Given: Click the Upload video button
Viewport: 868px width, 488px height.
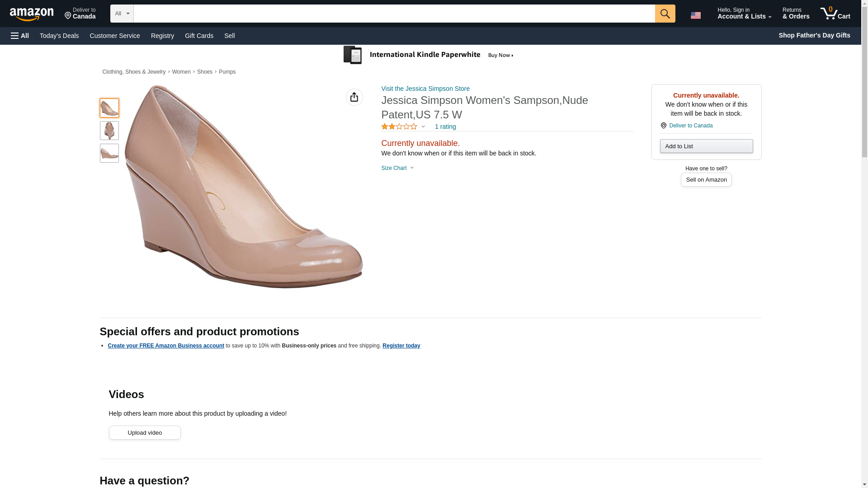Looking at the screenshot, I should [x=145, y=433].
